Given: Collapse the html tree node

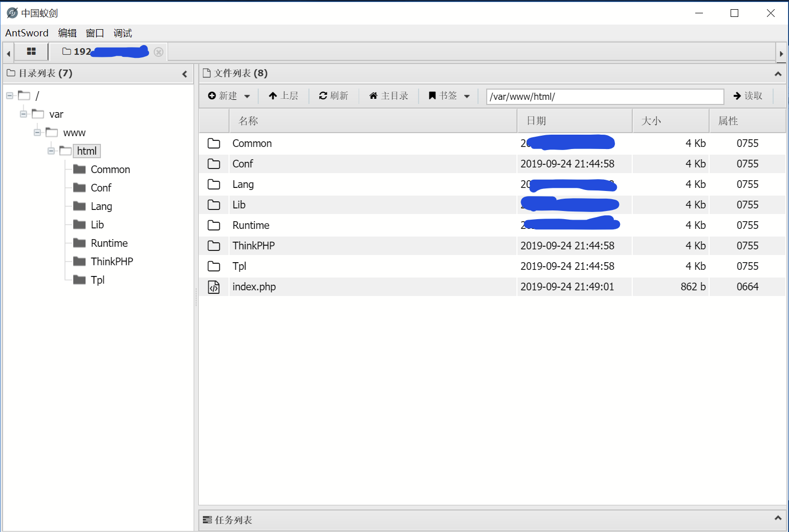Looking at the screenshot, I should tap(51, 151).
